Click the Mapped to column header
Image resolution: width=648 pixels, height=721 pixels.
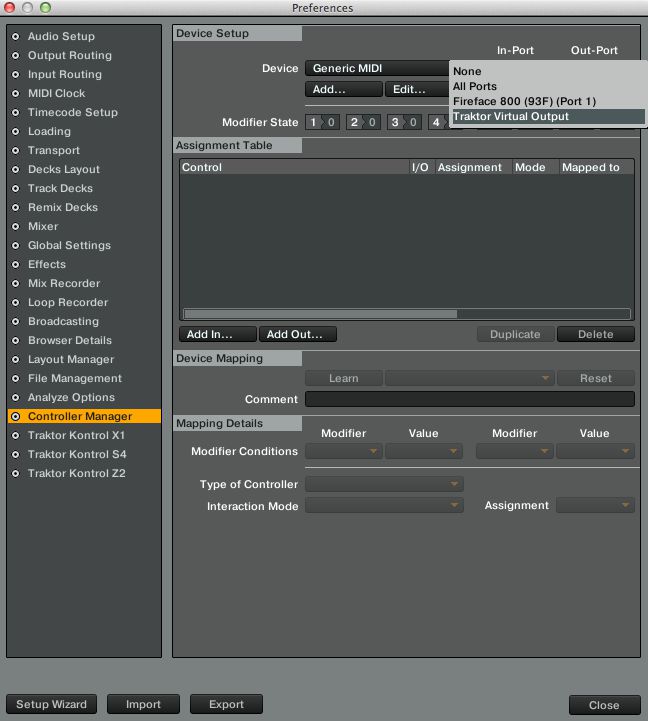(x=596, y=167)
